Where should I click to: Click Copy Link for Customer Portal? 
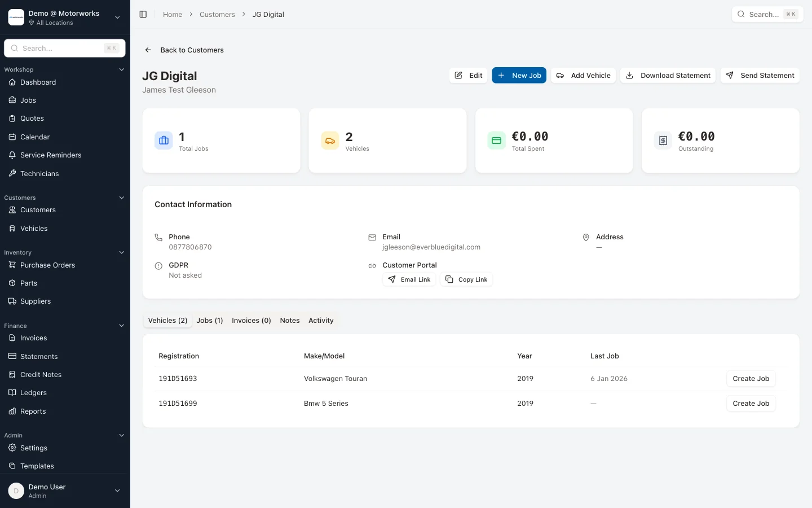pyautogui.click(x=466, y=279)
